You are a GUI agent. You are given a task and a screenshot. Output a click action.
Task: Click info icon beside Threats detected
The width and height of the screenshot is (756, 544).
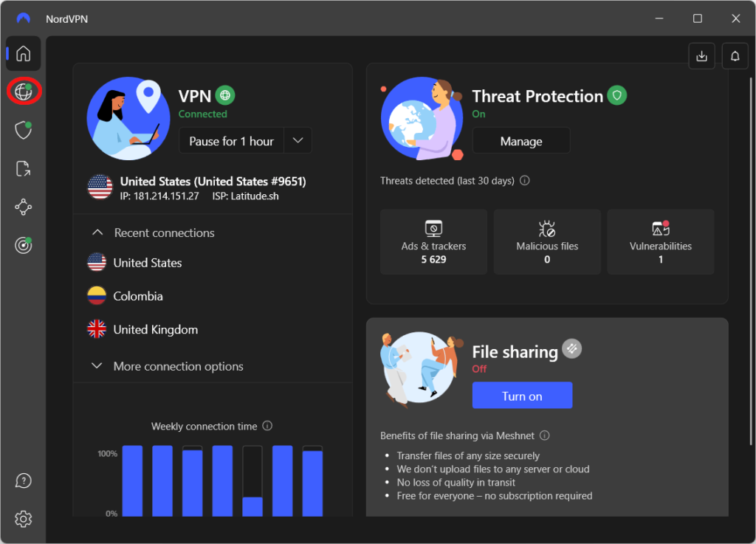click(525, 181)
